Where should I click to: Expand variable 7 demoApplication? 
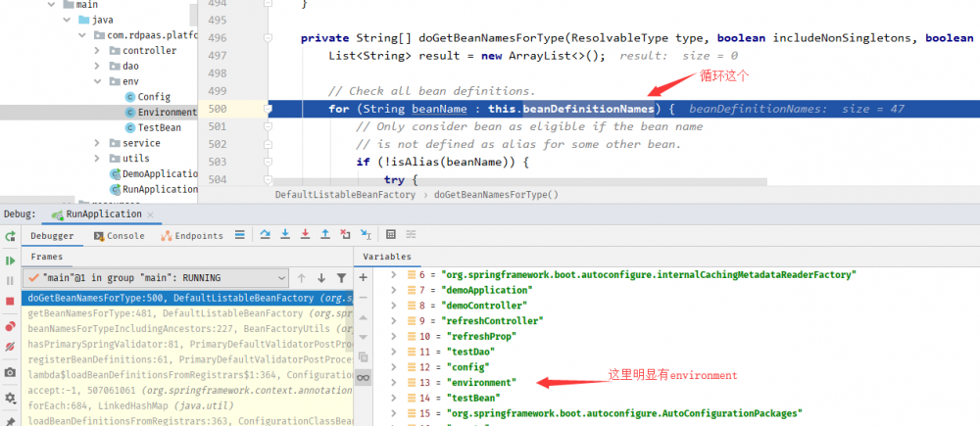tap(393, 290)
